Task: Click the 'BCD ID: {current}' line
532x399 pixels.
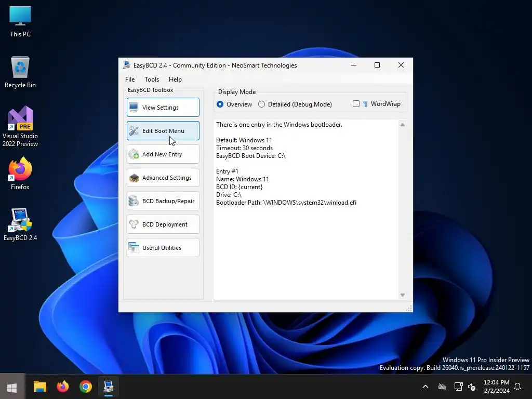Action: [x=239, y=187]
